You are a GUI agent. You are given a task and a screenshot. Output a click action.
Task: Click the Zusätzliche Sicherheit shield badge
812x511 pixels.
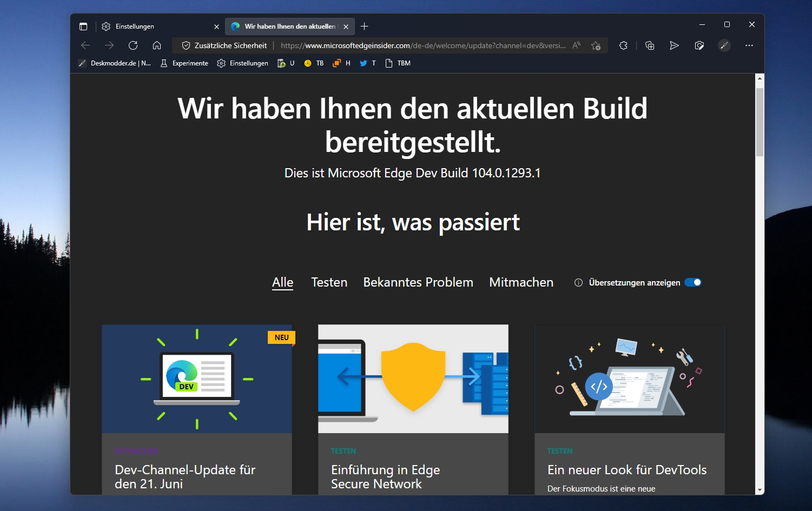click(x=224, y=45)
